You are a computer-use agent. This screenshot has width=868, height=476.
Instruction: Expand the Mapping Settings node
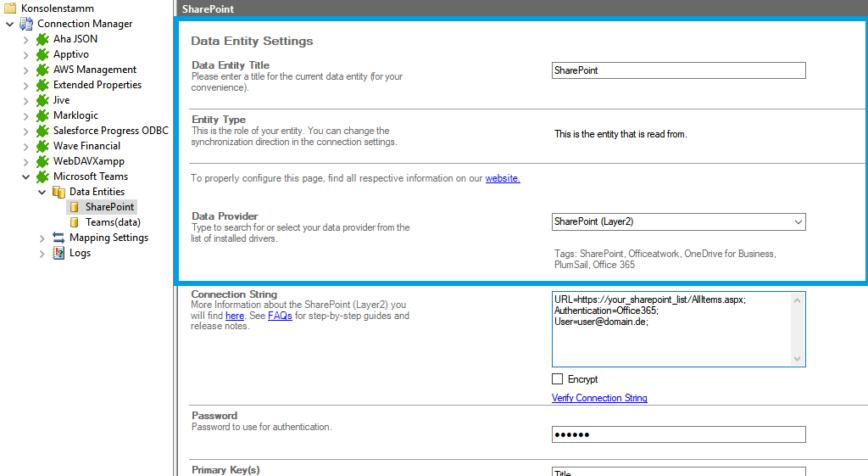42,238
